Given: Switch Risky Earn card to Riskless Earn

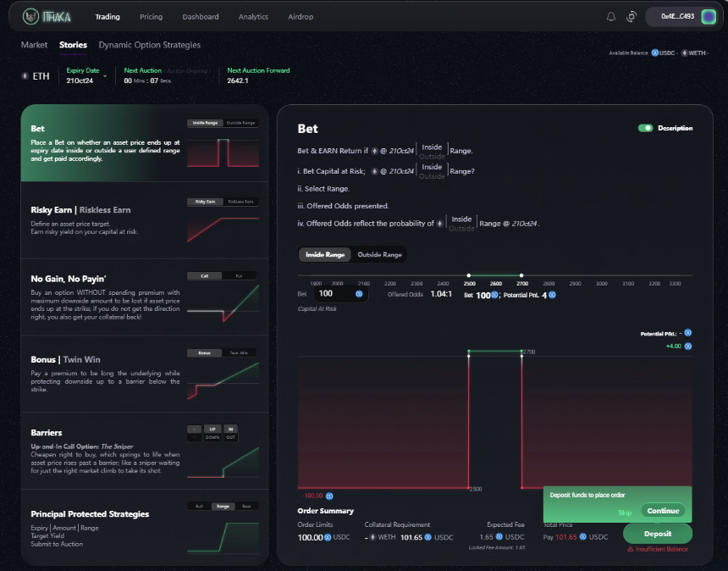Looking at the screenshot, I should [240, 202].
